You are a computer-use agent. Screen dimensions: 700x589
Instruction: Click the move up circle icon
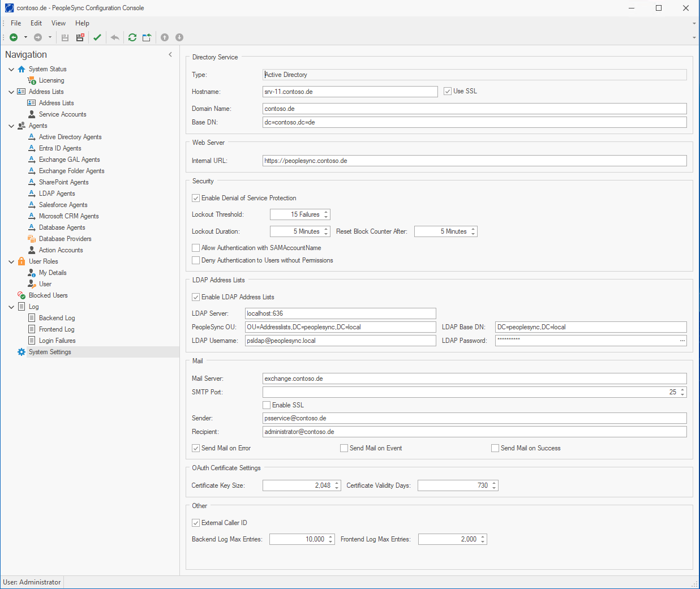click(x=165, y=37)
